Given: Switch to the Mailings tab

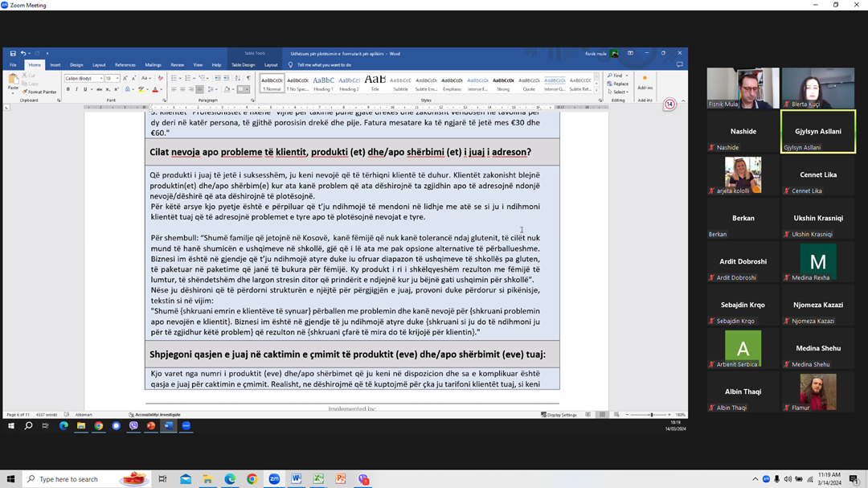Looking at the screenshot, I should click(153, 65).
